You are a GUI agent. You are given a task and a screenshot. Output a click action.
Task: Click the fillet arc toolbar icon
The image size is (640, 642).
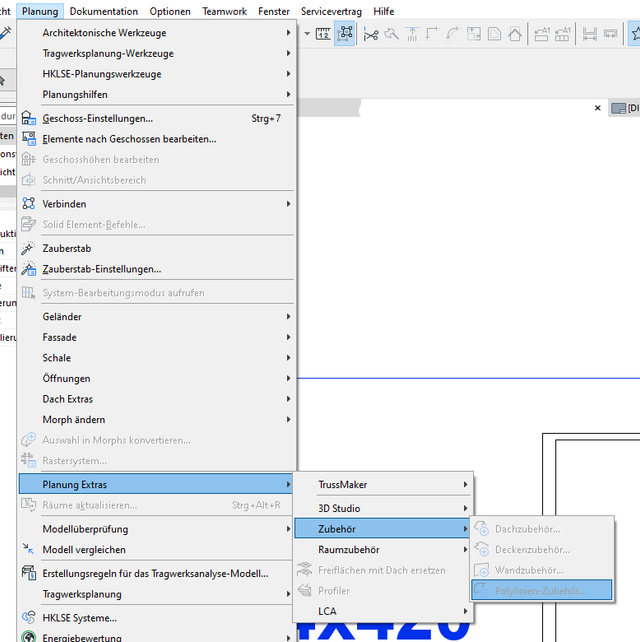pos(453,34)
